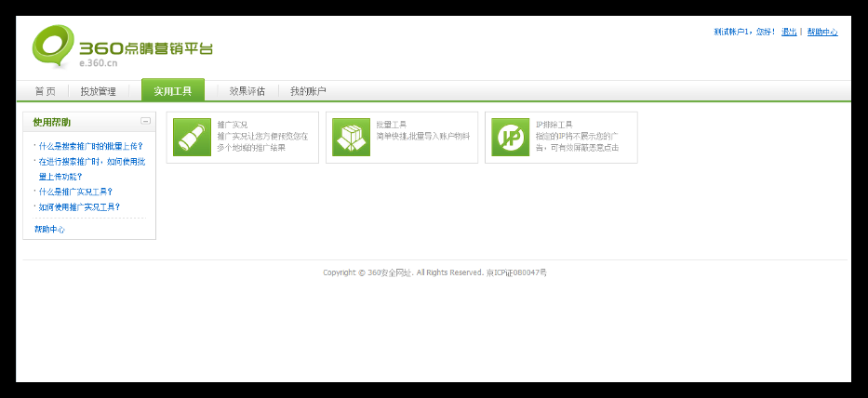Click the 如何使用推广实况工具 help link

pyautogui.click(x=79, y=206)
